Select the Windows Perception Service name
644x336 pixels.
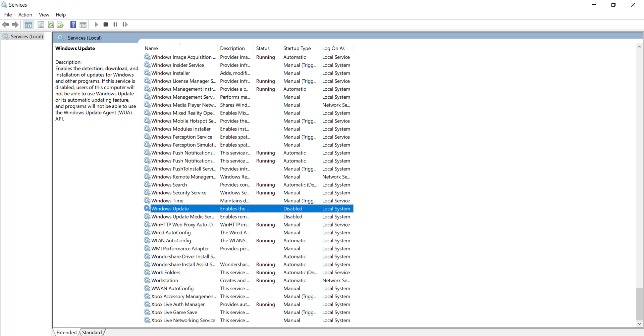point(182,137)
